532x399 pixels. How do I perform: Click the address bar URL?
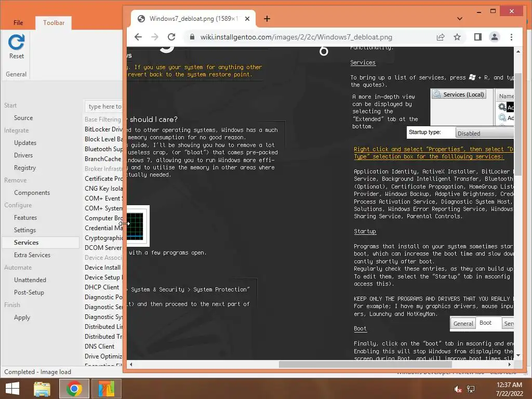click(296, 37)
